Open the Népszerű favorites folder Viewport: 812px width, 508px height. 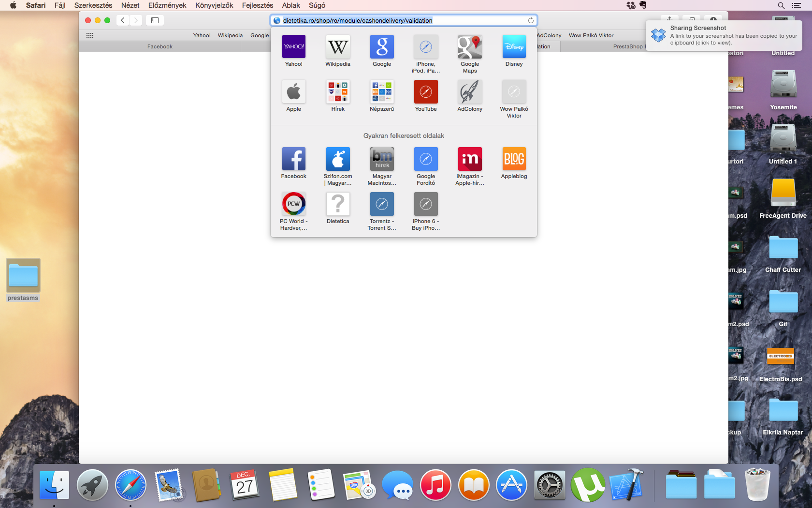pos(382,91)
